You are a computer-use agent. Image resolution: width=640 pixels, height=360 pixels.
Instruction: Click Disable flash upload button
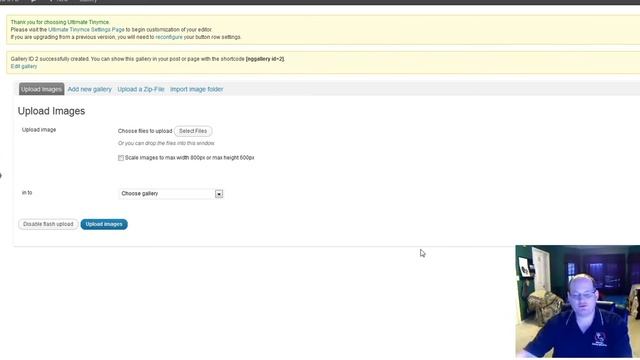click(x=48, y=224)
